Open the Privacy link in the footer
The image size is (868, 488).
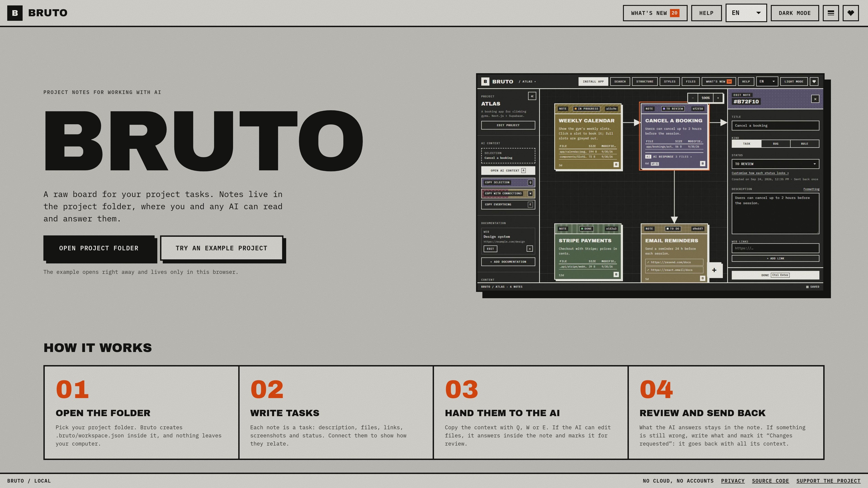pos(733,481)
